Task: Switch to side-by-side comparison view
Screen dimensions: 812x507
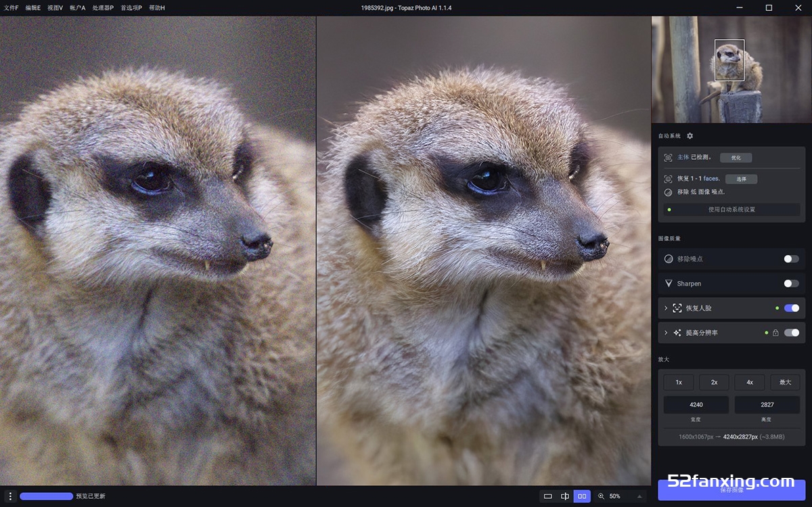Action: (x=582, y=496)
